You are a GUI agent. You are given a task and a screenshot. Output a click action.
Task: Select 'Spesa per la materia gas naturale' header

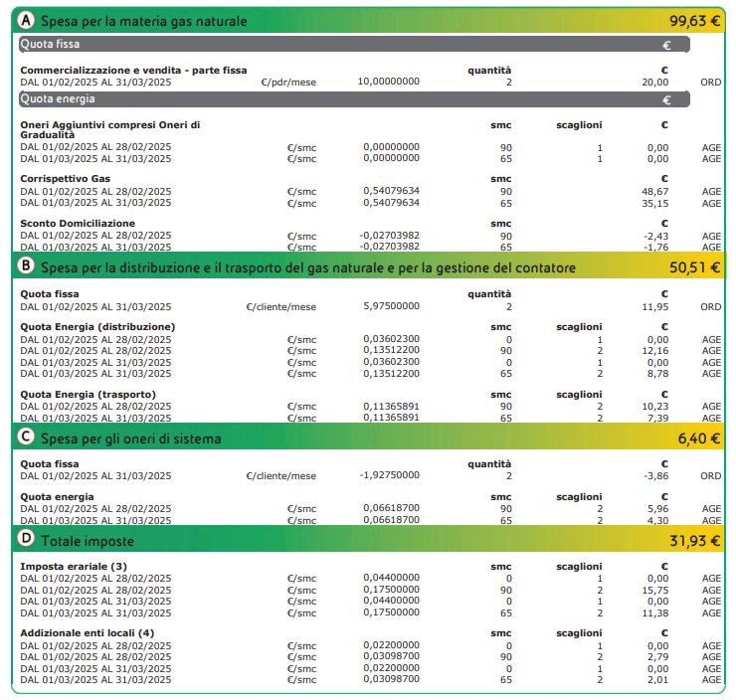pyautogui.click(x=143, y=21)
